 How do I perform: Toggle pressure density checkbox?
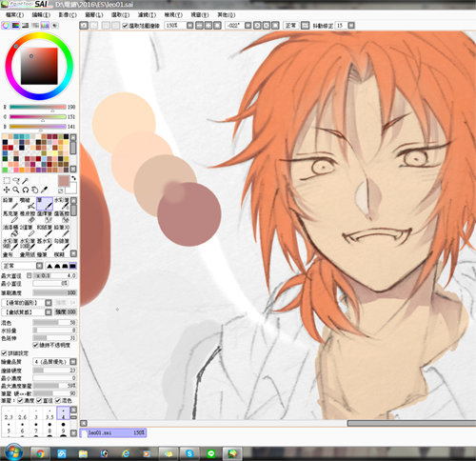point(20,401)
